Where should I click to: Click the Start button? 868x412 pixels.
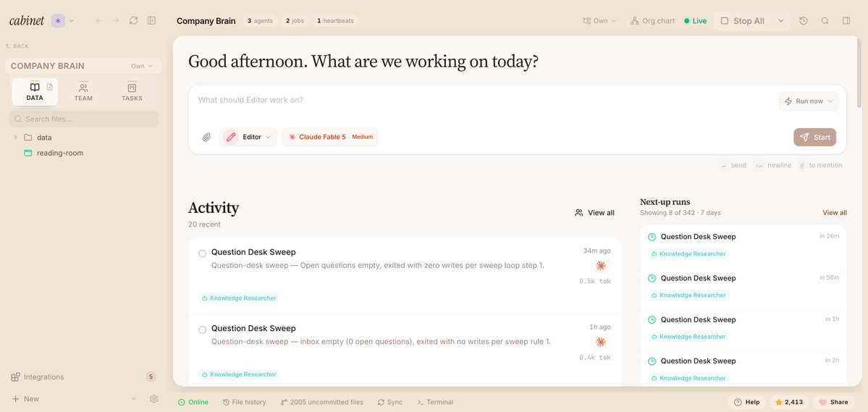click(x=815, y=138)
